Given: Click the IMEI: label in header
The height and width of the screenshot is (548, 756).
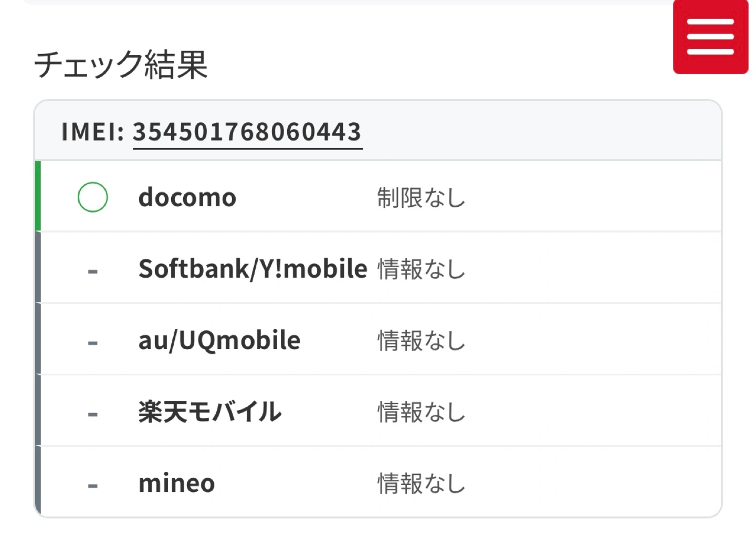Looking at the screenshot, I should (x=92, y=132).
